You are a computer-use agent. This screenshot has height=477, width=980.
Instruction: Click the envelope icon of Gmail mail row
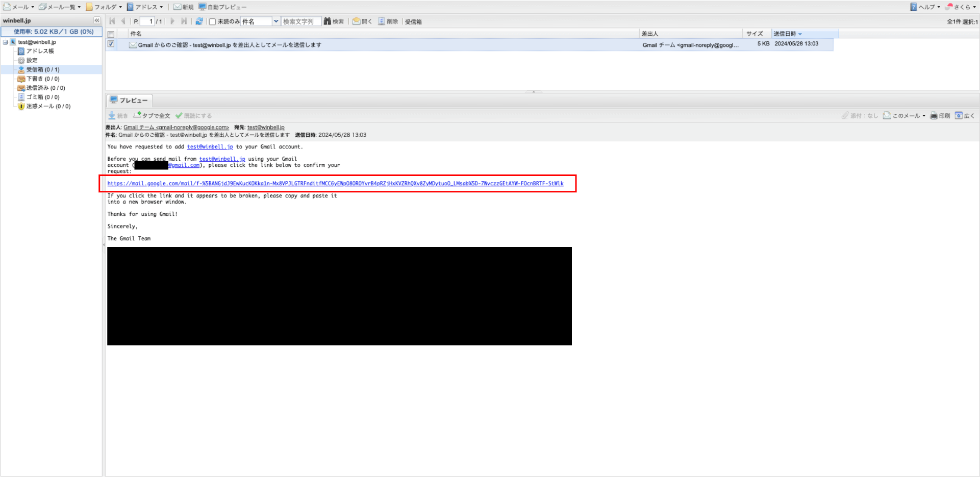click(133, 45)
